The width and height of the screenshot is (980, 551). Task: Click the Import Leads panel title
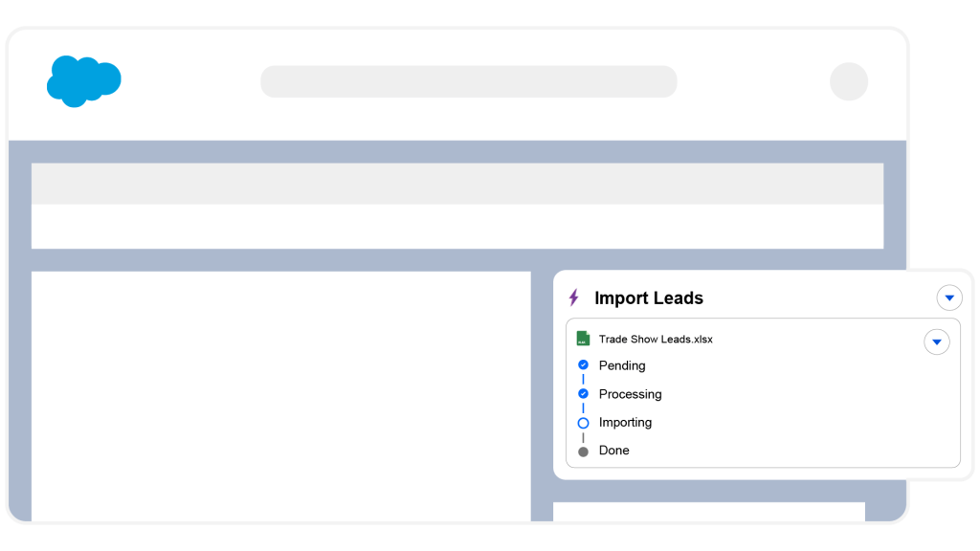point(650,298)
